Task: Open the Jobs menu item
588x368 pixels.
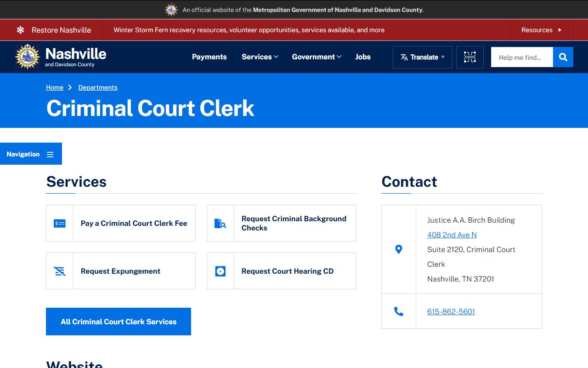Action: point(363,57)
